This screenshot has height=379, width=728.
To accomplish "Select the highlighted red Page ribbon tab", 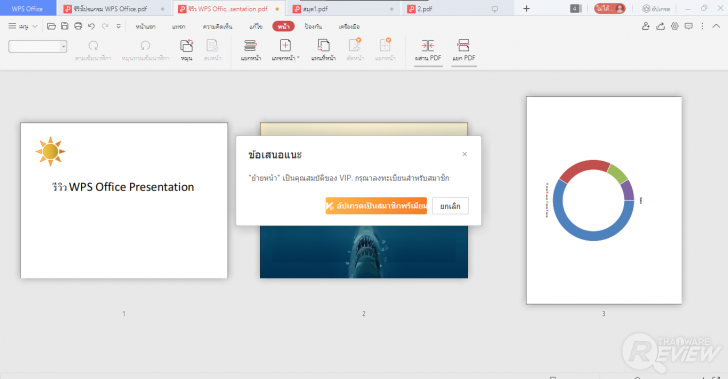I will (x=283, y=26).
